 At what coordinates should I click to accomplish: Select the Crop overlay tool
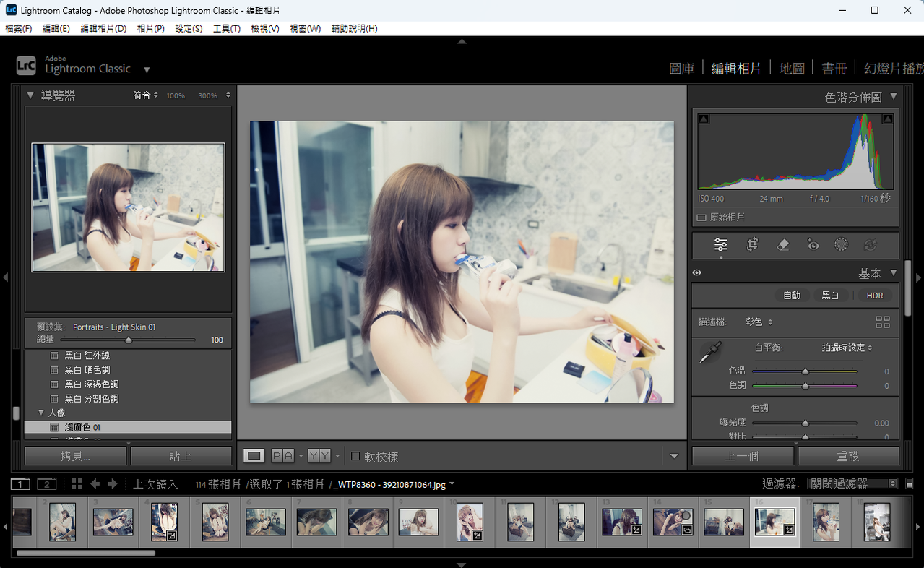tap(752, 245)
